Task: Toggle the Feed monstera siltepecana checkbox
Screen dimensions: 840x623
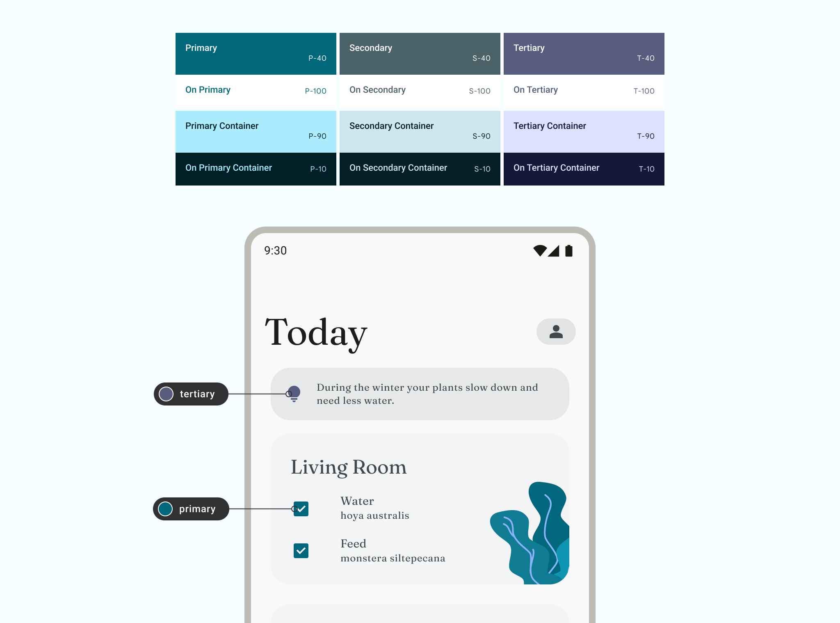Action: click(301, 550)
